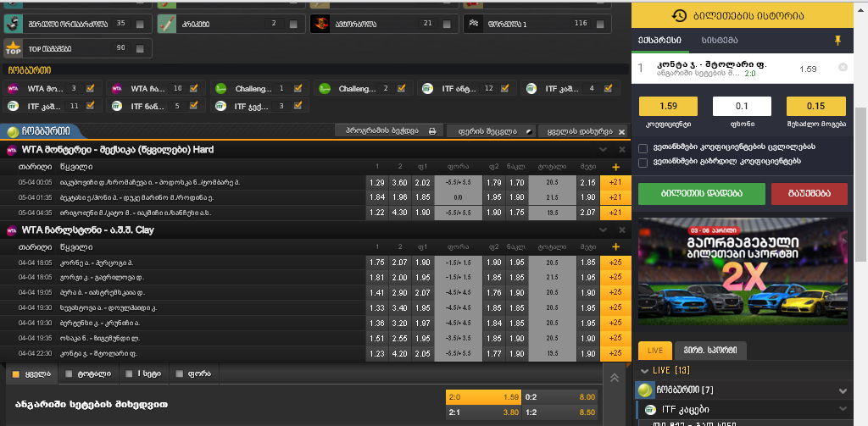868x426 pixels.
Task: Click the tennis ball icon in the ჩოგბურთი section header
Action: tap(14, 131)
